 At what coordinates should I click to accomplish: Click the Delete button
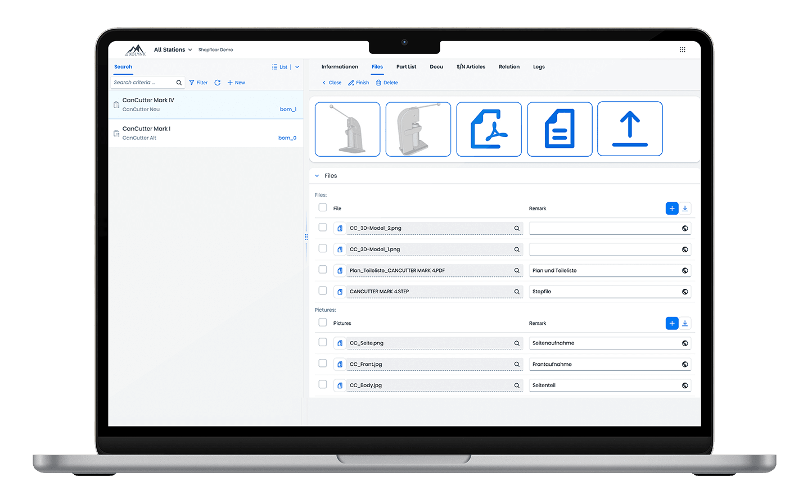click(x=387, y=83)
